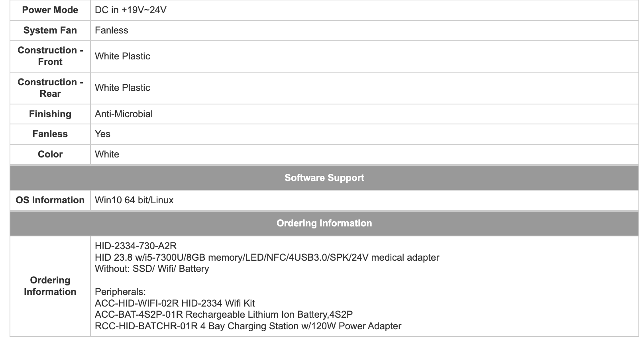Screen dimensions: 644x350
Task: Click the ACC-HID-WIFI-02R Wifi Kit line
Action: (175, 303)
